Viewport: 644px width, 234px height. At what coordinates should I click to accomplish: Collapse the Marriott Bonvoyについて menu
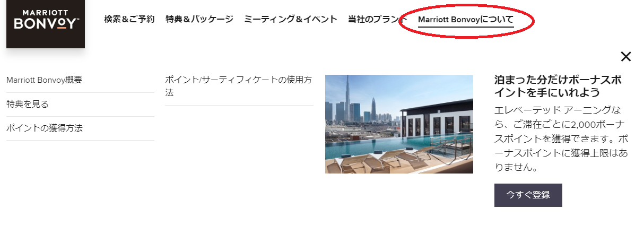click(x=466, y=20)
